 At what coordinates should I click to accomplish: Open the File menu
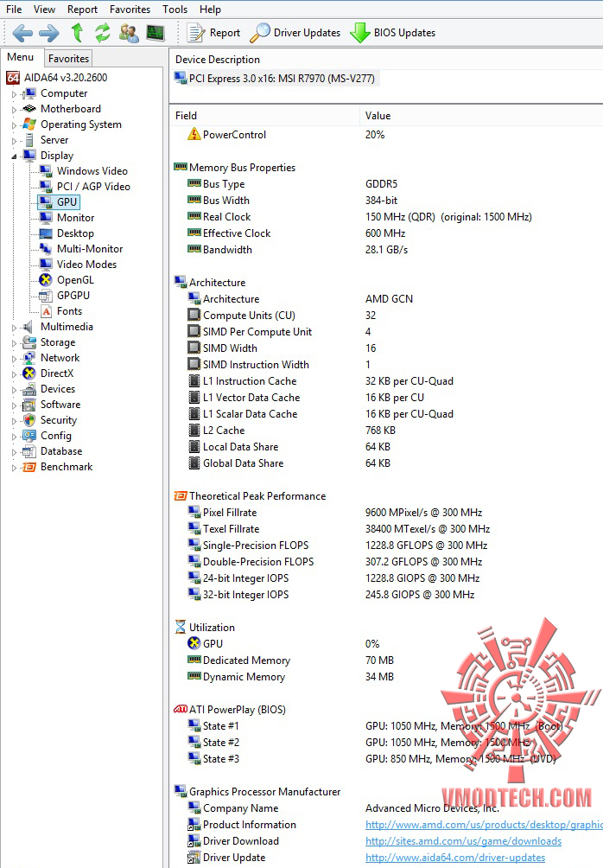tap(14, 10)
